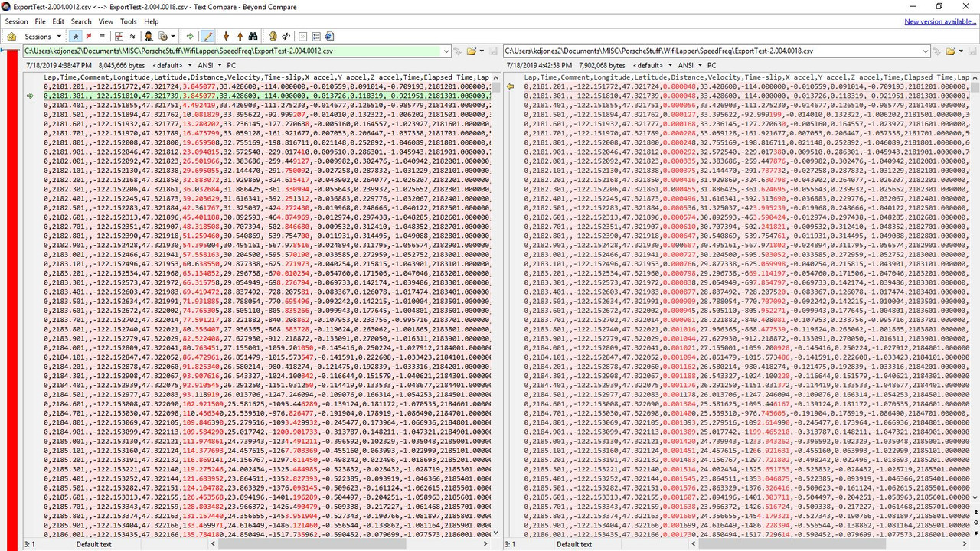Click the Reload files icon
The height and width of the screenshot is (551, 980).
coord(285,36)
